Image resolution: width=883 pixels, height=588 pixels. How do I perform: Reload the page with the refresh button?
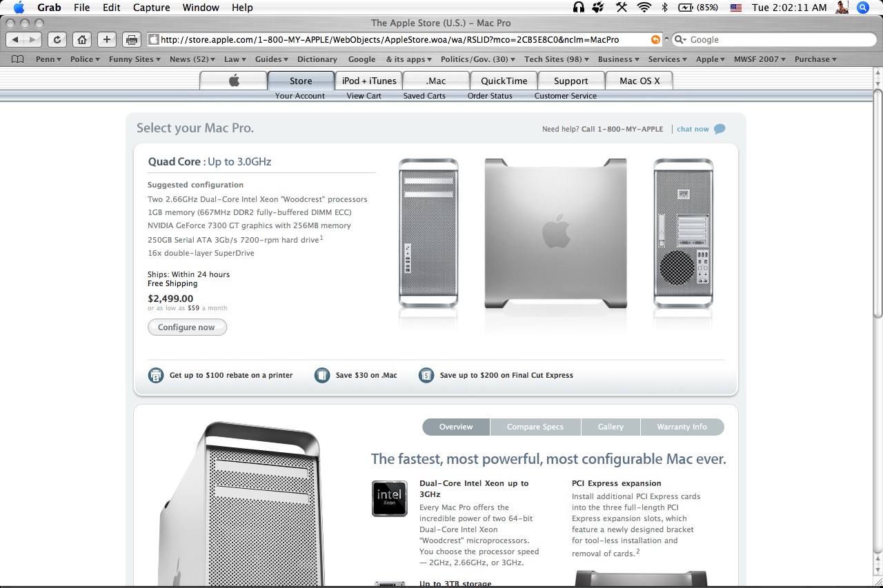[x=57, y=40]
